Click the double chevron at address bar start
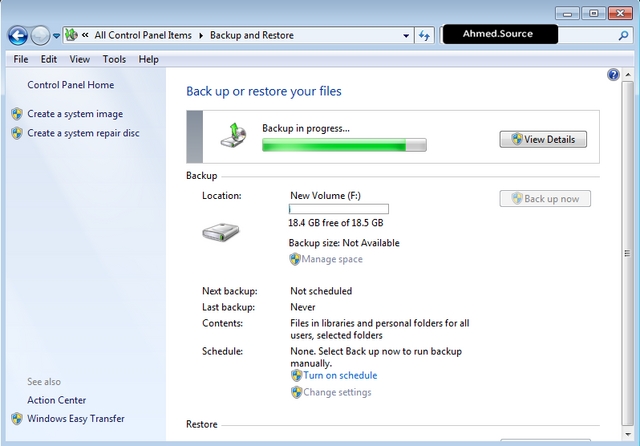Viewport: 640px width, 446px height. tap(85, 35)
